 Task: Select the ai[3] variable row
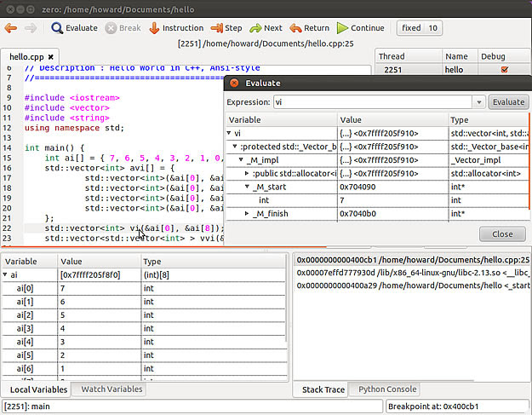click(x=144, y=328)
